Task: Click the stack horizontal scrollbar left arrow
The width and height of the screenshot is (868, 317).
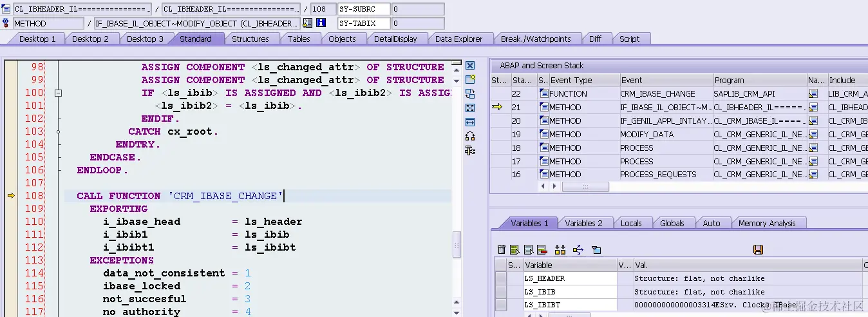Action: tap(543, 186)
